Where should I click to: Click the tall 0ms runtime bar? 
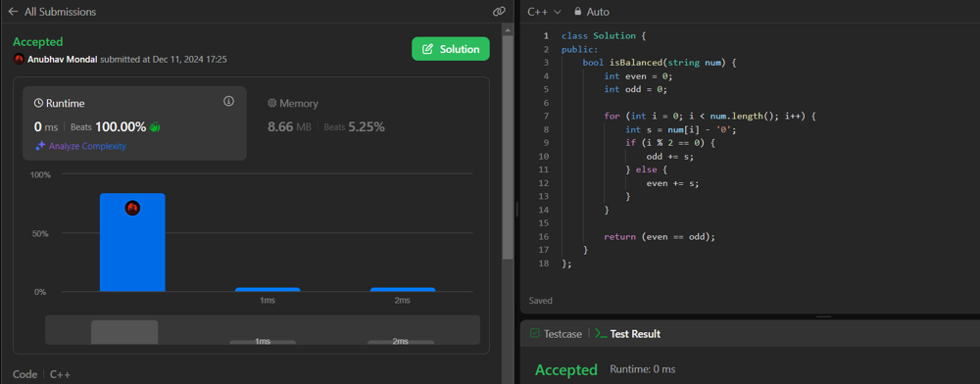click(x=132, y=242)
